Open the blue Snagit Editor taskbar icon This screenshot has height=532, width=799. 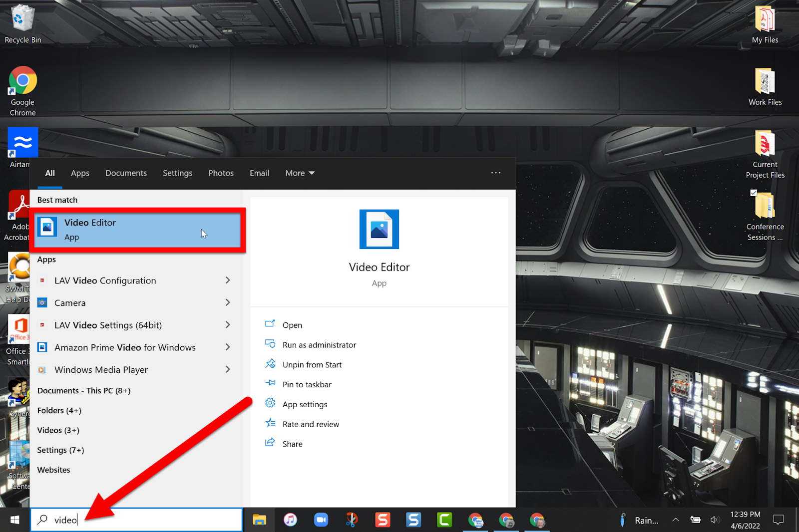point(413,520)
